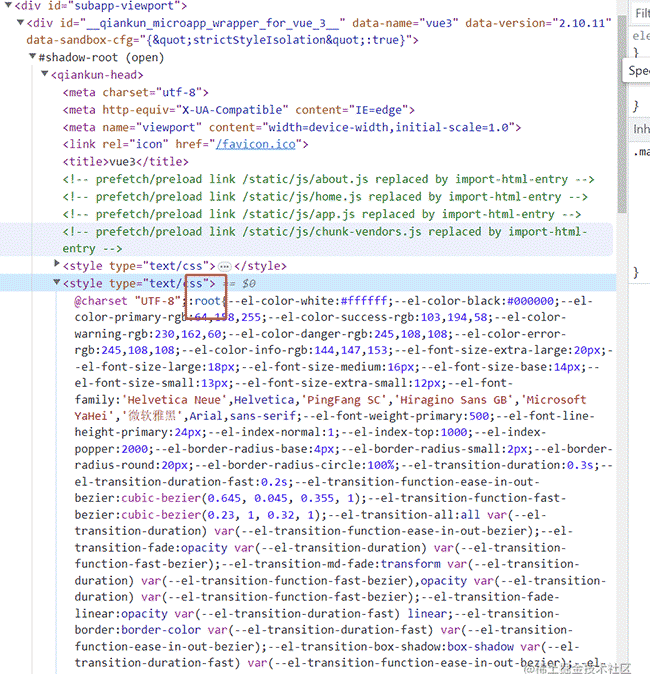
Task: Collapse the selected style text/css node
Action: pyautogui.click(x=56, y=282)
